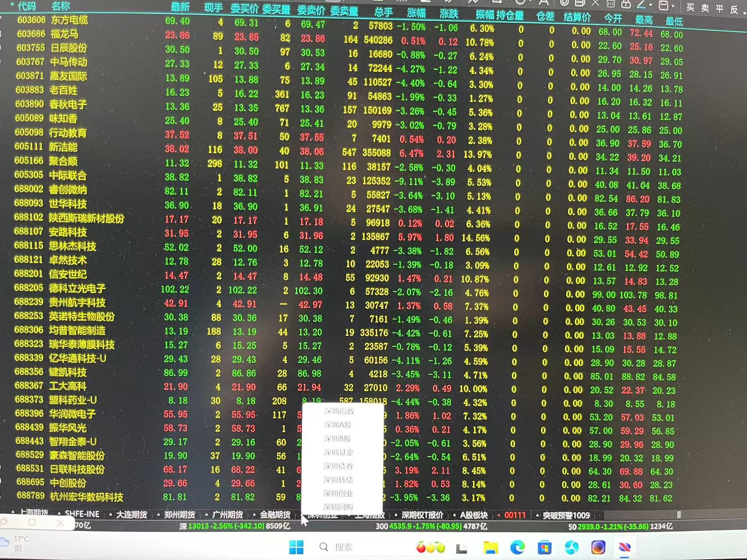Image resolution: width=747 pixels, height=560 pixels.
Task: Sort by the 振幅 column header
Action: (485, 14)
